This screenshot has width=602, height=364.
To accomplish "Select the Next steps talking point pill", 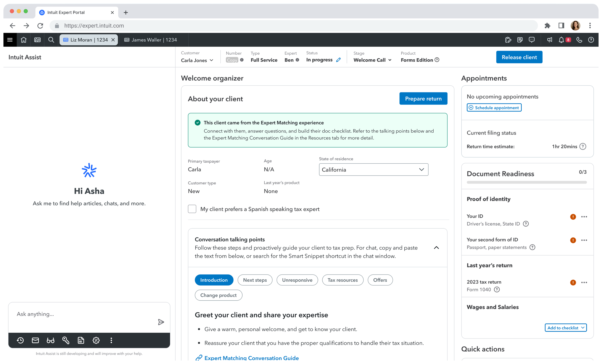I will 255,280.
